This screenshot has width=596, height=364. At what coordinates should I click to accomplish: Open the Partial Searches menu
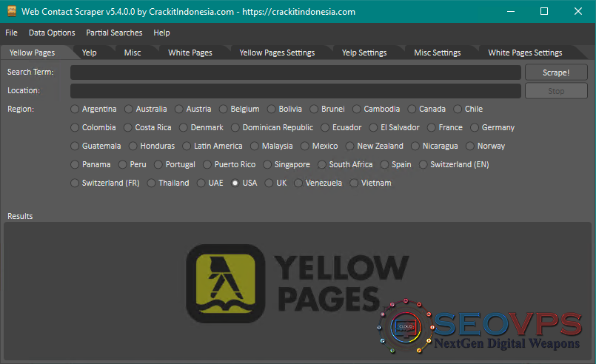[114, 33]
